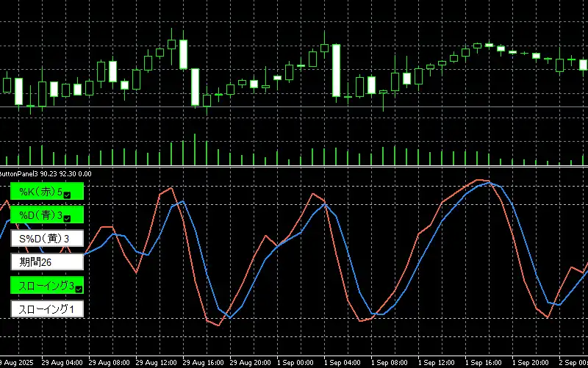Click the 1 Sep 08:00 time label
The height and width of the screenshot is (368, 588).
[x=390, y=363]
